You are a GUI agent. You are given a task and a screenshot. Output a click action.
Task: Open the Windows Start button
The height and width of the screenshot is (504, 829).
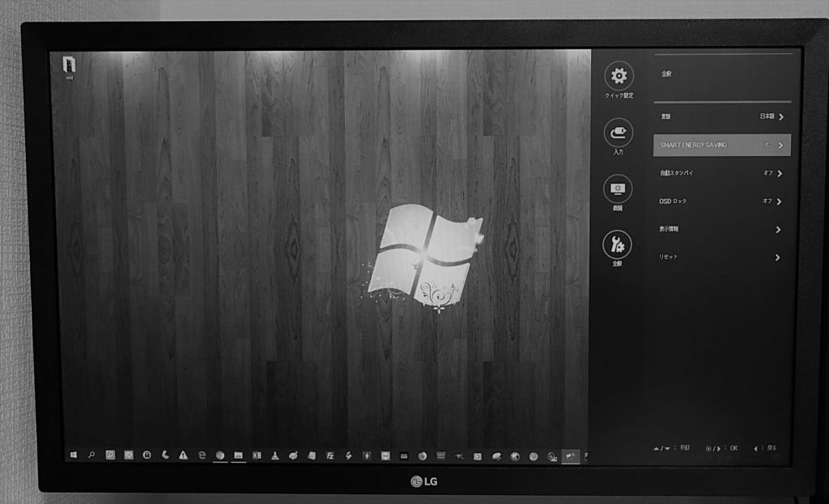tap(74, 455)
